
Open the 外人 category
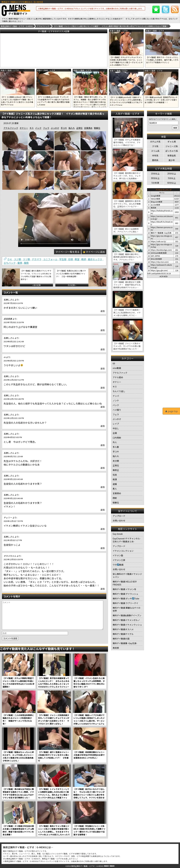115,442
